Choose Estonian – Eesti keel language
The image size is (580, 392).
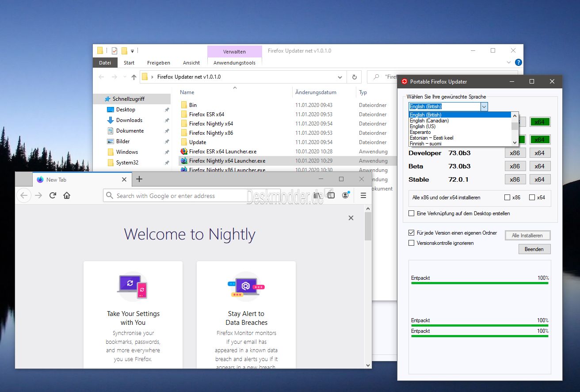pos(460,138)
